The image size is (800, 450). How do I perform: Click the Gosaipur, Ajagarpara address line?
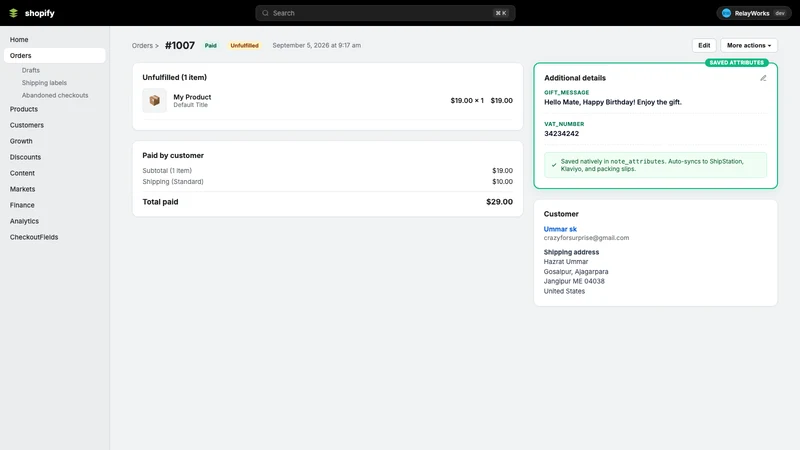576,272
